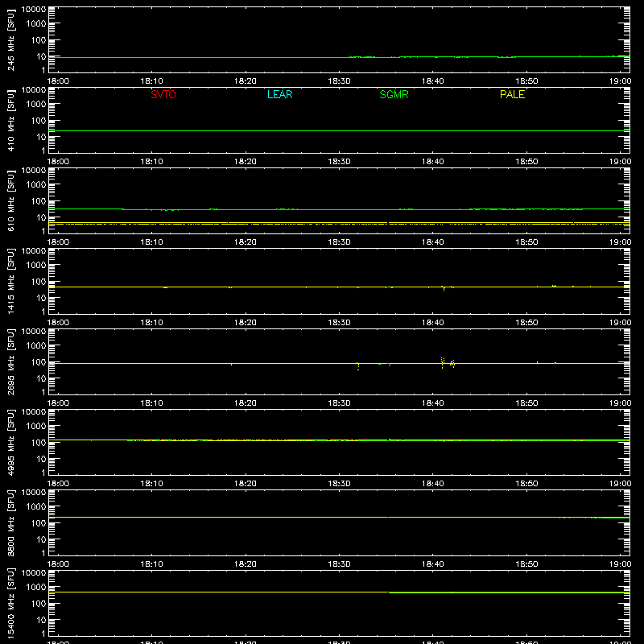This screenshot has width=644, height=644.
Task: Click 18:30 tick label under 245 MHz plot
Action: point(339,81)
